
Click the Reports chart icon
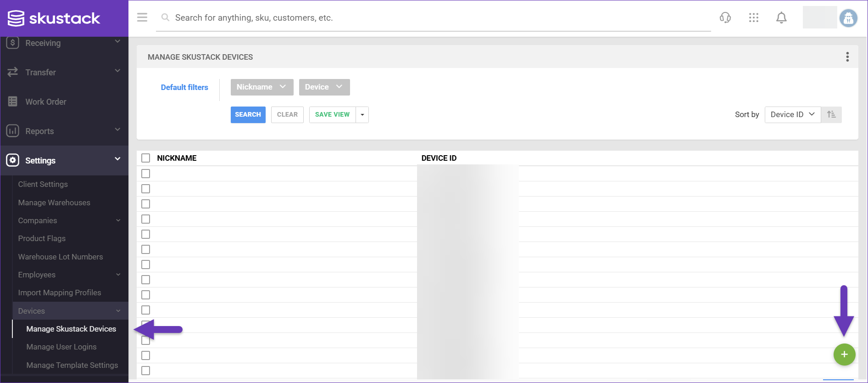click(13, 131)
